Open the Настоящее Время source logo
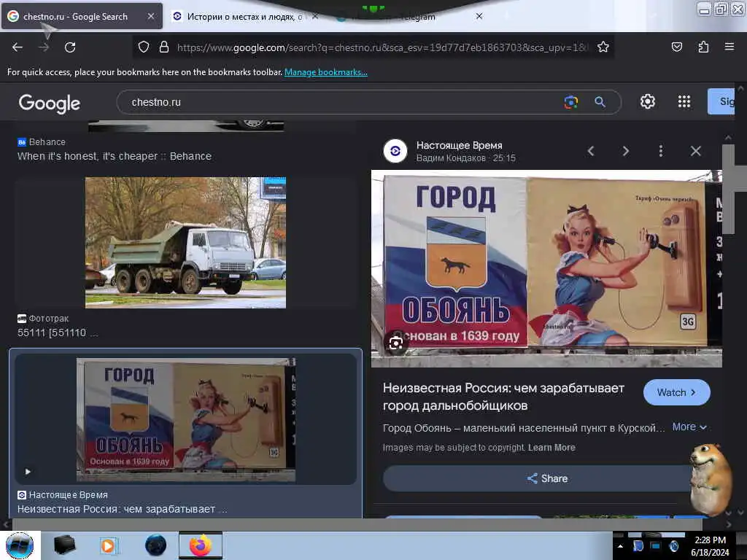 (x=395, y=151)
